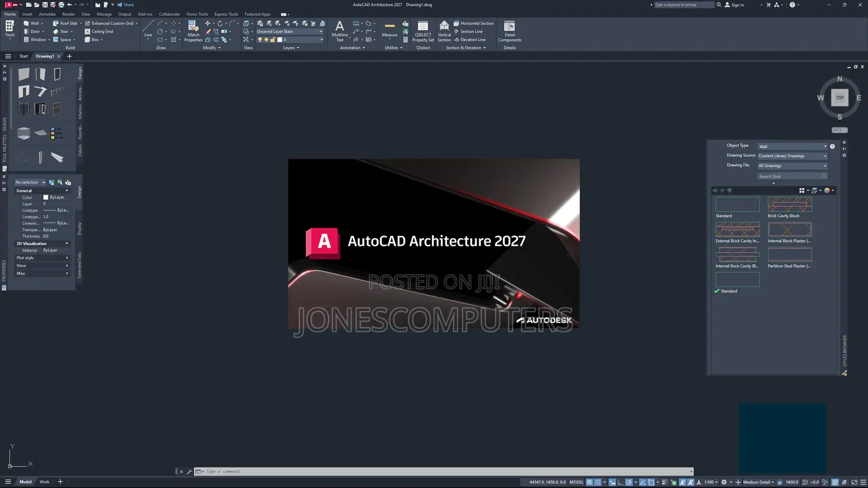The image size is (868, 488).
Task: Choose the Space tool
Action: point(62,40)
